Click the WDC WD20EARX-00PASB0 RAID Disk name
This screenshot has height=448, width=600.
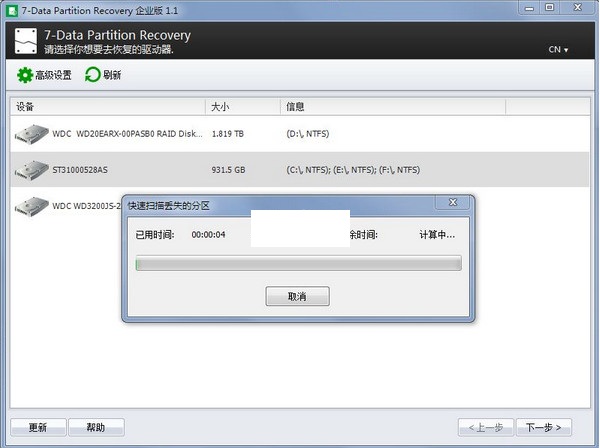coord(127,134)
